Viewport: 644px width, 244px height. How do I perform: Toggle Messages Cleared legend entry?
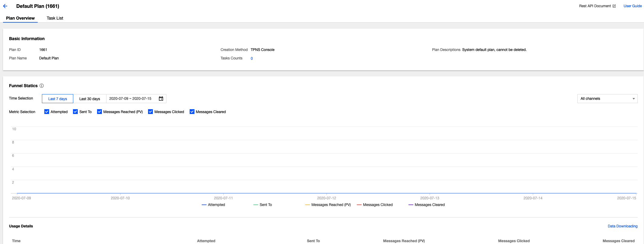[427, 205]
